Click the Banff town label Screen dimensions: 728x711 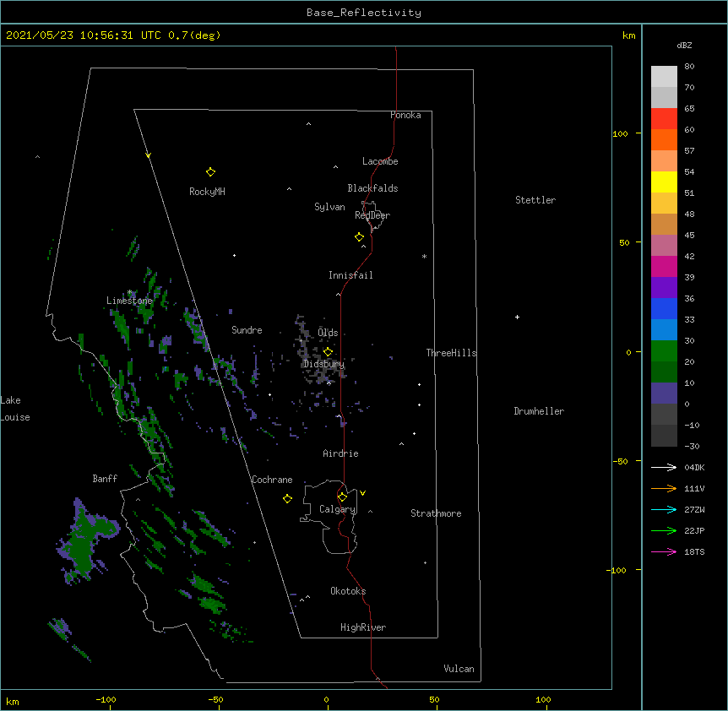(105, 479)
